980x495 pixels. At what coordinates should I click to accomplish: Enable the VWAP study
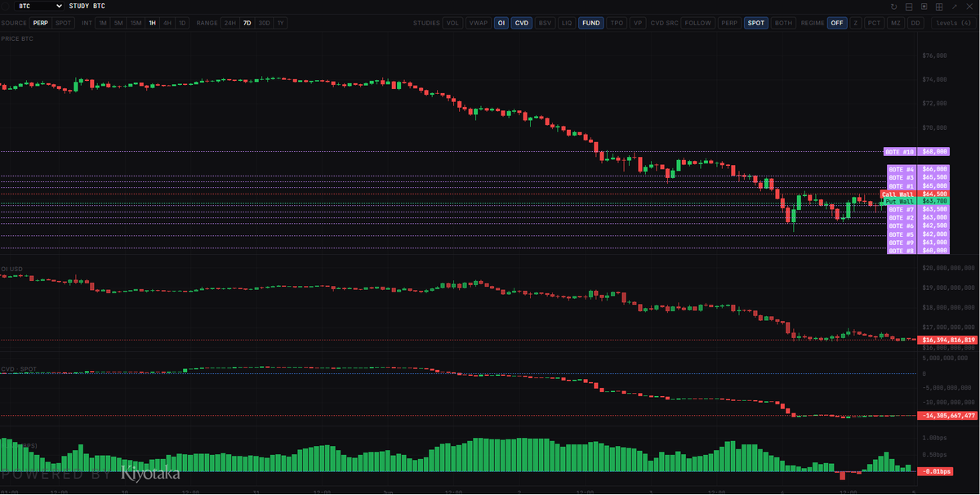[x=478, y=23]
